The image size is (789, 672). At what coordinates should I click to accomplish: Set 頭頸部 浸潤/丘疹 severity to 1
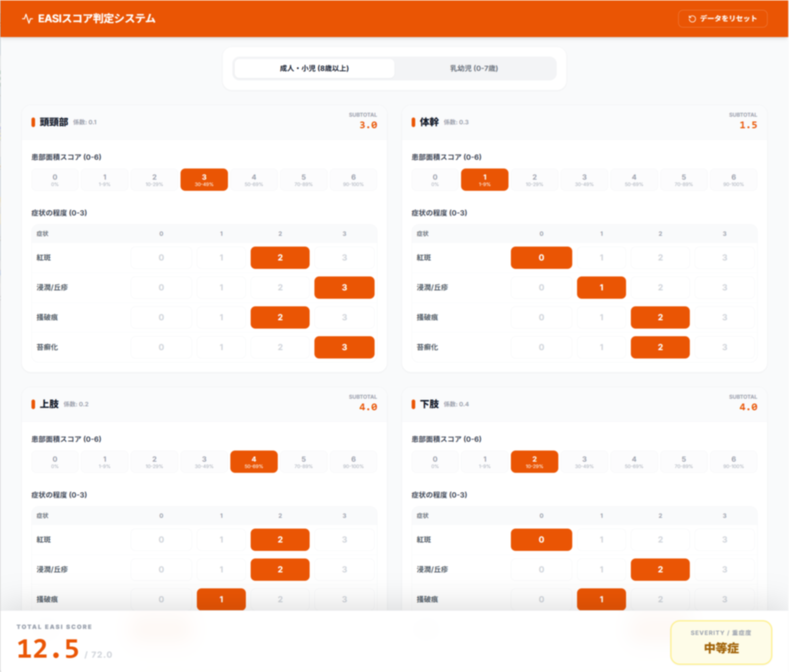click(221, 288)
